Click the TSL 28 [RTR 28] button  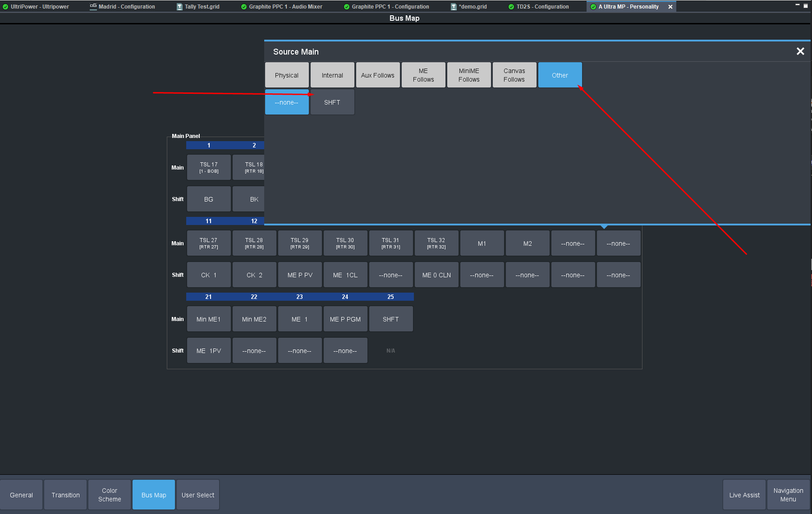click(x=254, y=243)
